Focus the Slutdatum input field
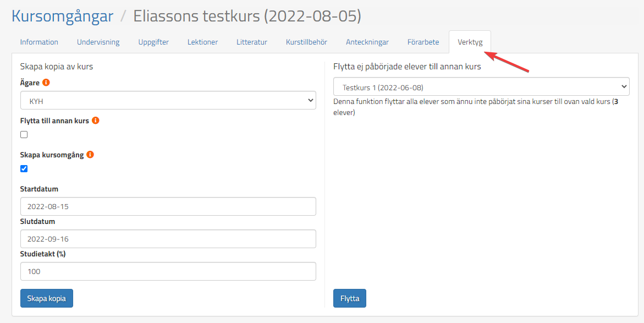The image size is (644, 323). tap(168, 239)
